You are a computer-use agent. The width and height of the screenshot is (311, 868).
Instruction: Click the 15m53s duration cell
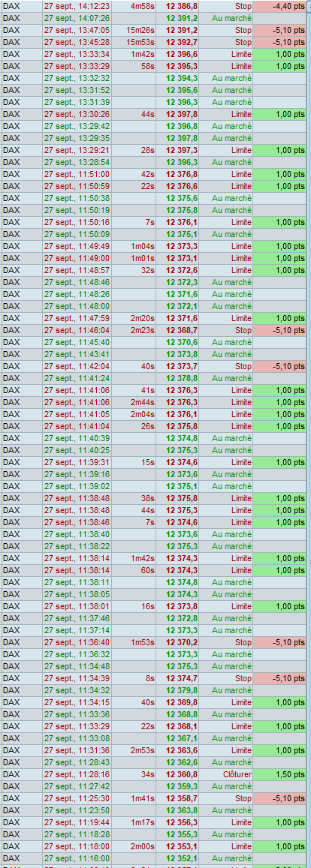pyautogui.click(x=134, y=42)
